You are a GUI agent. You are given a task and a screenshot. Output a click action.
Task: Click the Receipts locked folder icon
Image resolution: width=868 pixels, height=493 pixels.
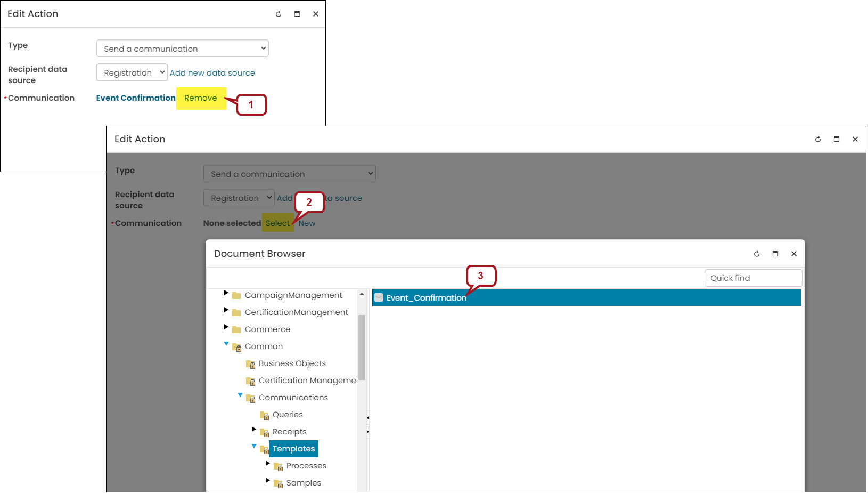coord(265,432)
